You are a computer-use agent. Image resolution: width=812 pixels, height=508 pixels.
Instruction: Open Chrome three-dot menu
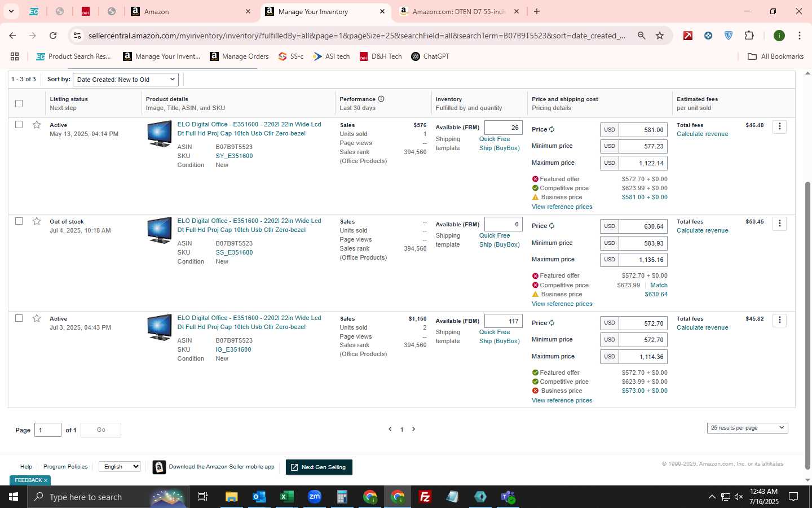click(x=799, y=36)
